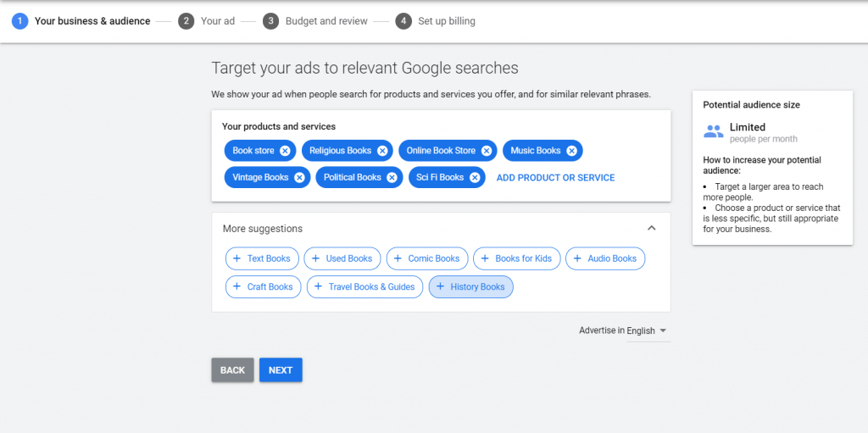Select step 2 Your ad
The height and width of the screenshot is (433, 868).
207,21
